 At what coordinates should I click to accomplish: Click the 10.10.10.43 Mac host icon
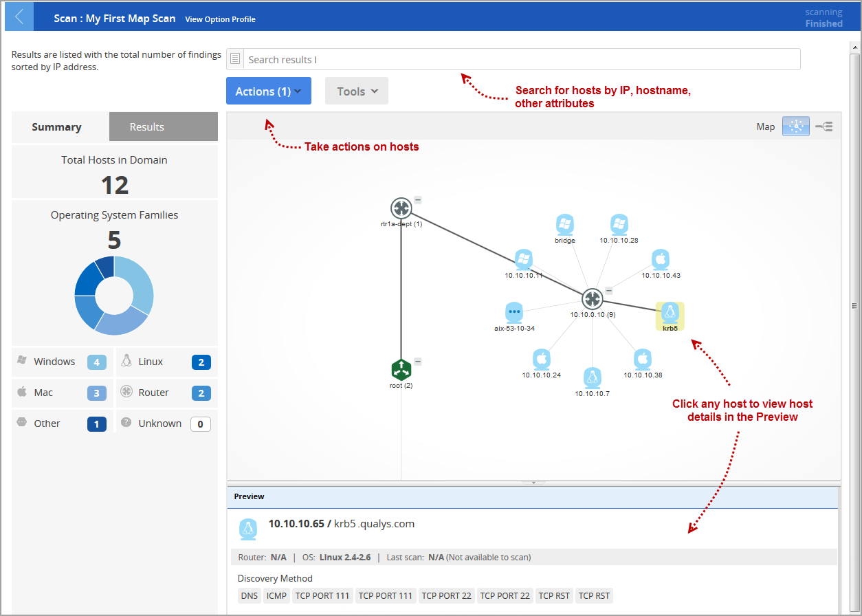tap(661, 259)
